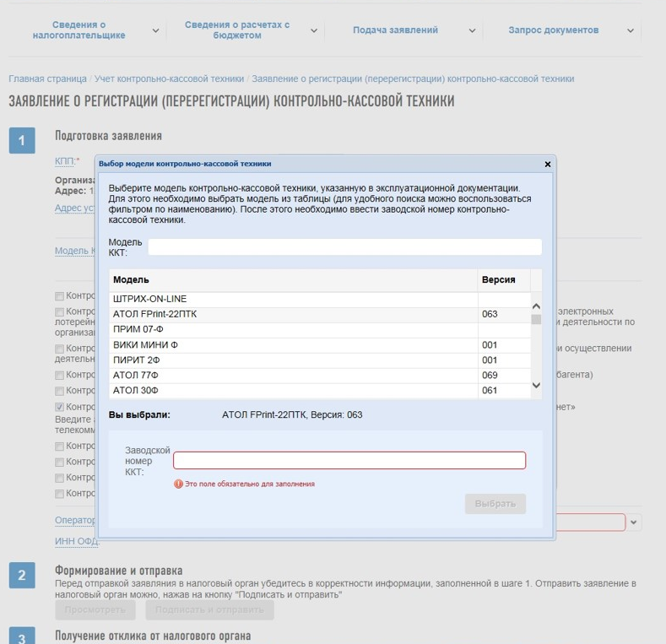
Task: Sort table by Версия column header
Action: (504, 280)
